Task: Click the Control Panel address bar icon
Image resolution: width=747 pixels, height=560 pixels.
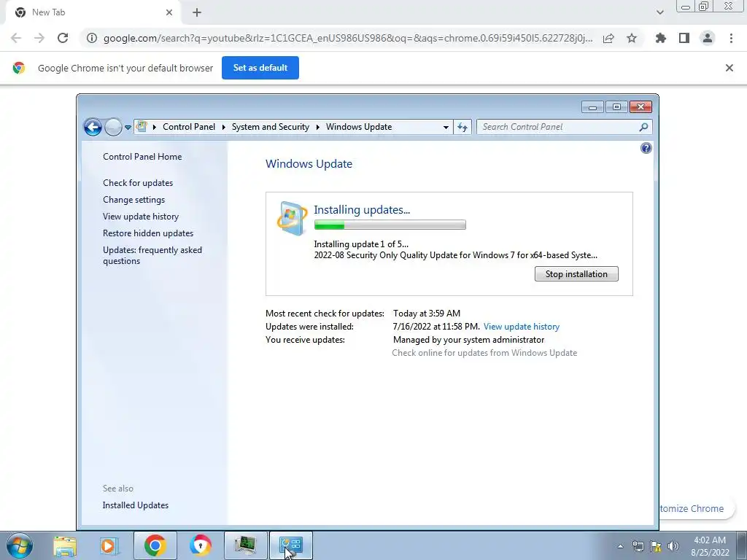Action: [x=142, y=127]
